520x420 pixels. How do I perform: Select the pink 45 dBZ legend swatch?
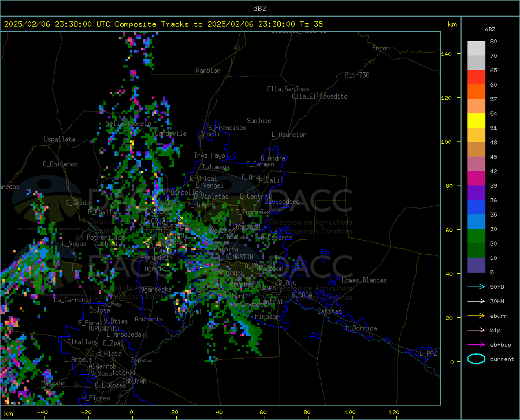click(x=476, y=163)
